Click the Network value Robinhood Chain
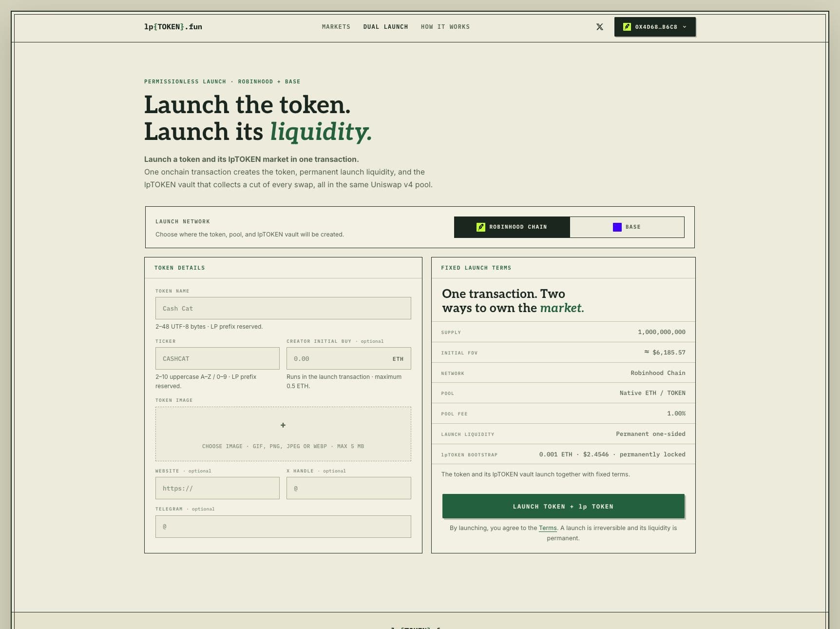The width and height of the screenshot is (840, 629). 658,373
